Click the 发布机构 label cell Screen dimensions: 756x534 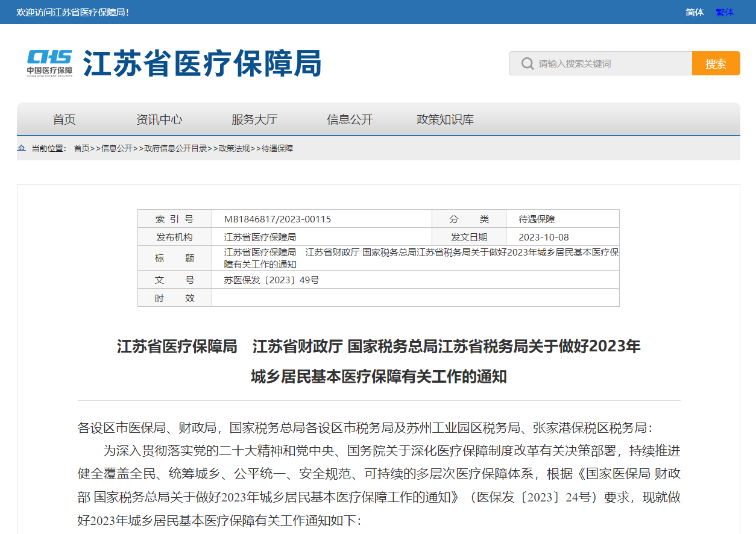point(175,237)
